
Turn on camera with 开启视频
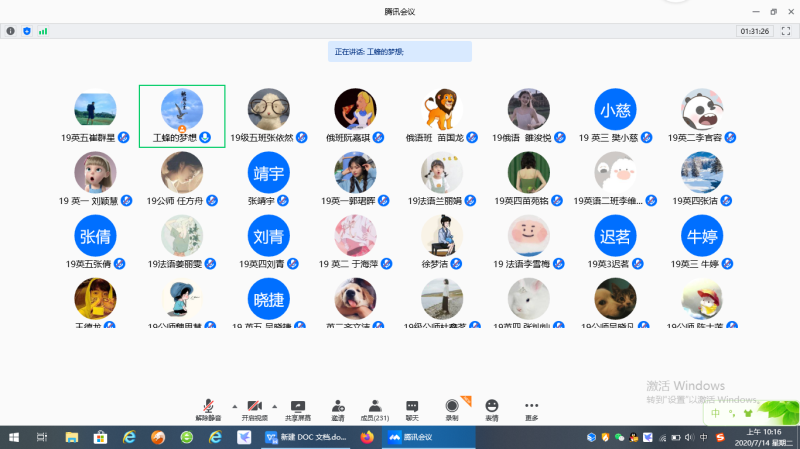coord(255,406)
